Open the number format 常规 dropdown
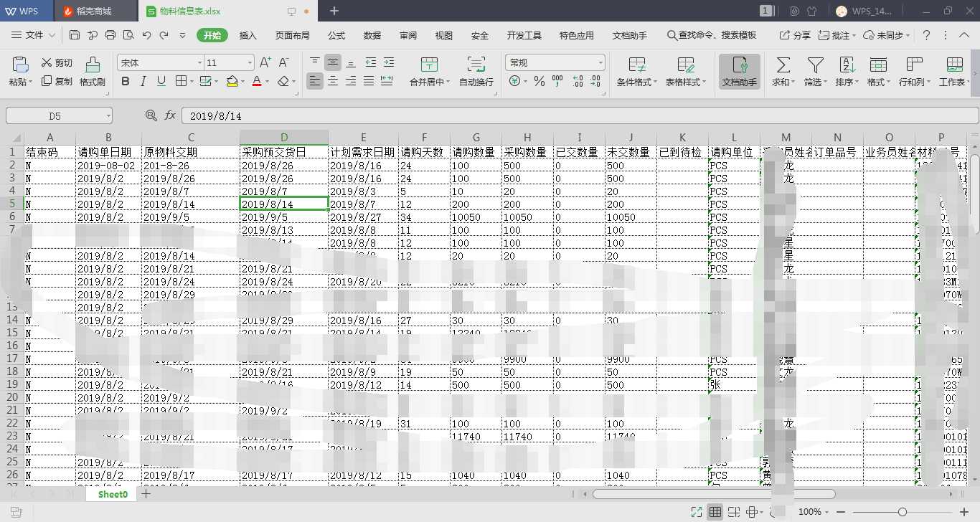 tap(600, 63)
